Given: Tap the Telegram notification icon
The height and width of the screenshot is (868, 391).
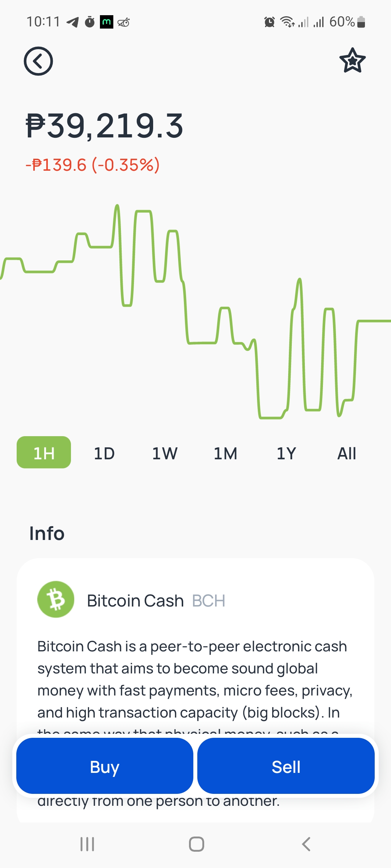Looking at the screenshot, I should click(73, 22).
